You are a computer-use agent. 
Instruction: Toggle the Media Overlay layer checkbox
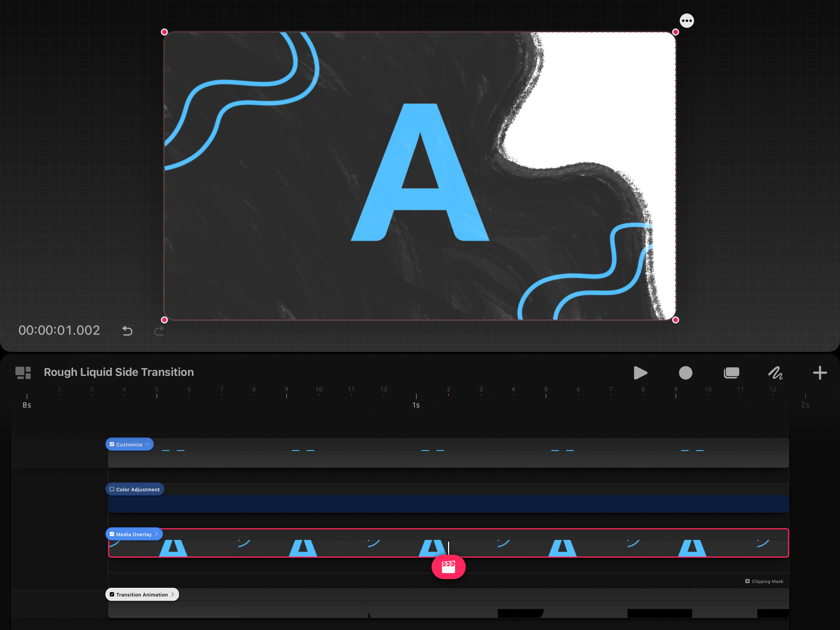(112, 534)
